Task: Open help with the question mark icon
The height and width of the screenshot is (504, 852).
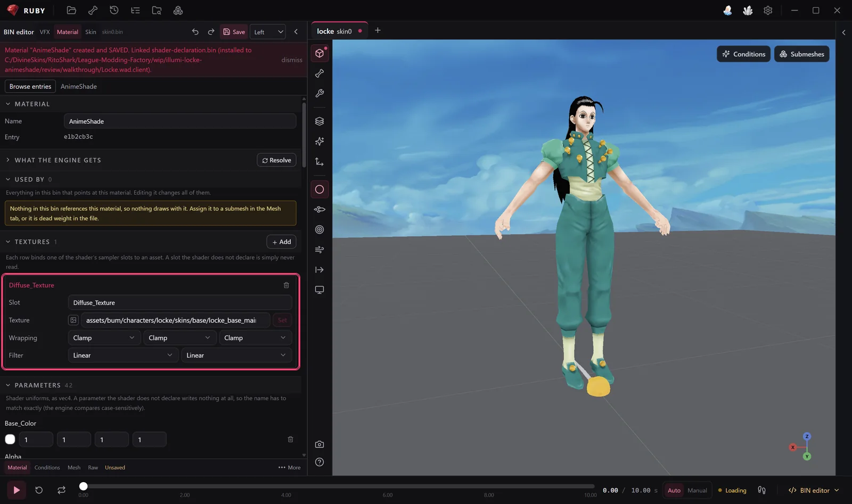Action: coord(319,462)
